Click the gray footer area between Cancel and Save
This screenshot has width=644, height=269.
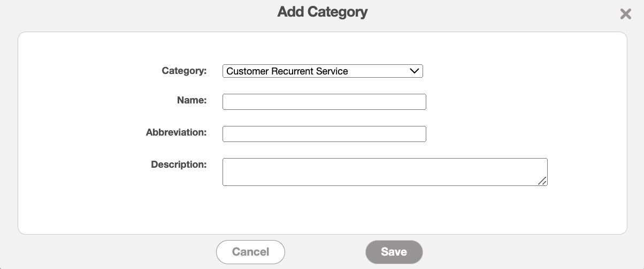pos(325,252)
